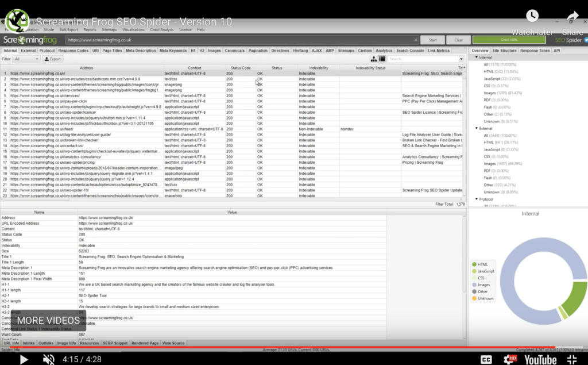588x365 pixels.
Task: Open the Response Times tab
Action: [x=535, y=51]
